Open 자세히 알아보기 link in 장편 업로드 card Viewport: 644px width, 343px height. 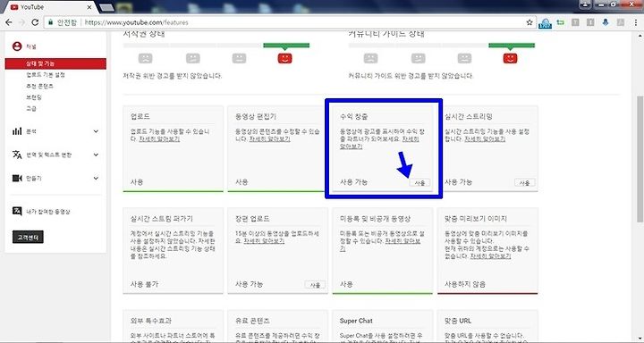(264, 241)
